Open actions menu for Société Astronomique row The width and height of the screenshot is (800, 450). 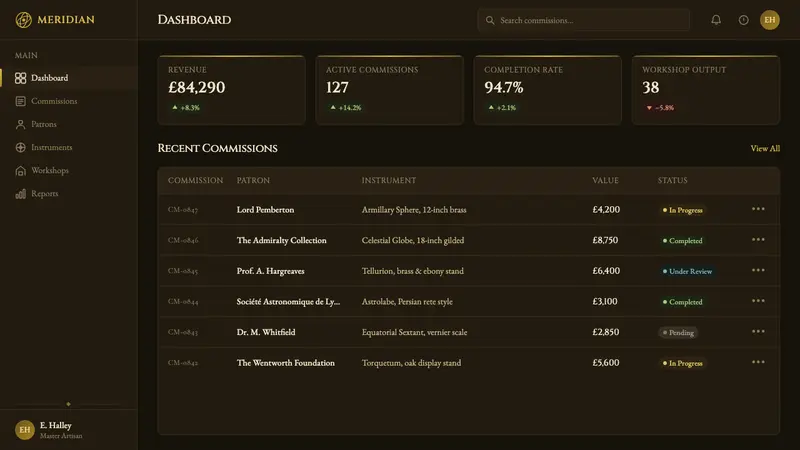coord(758,301)
